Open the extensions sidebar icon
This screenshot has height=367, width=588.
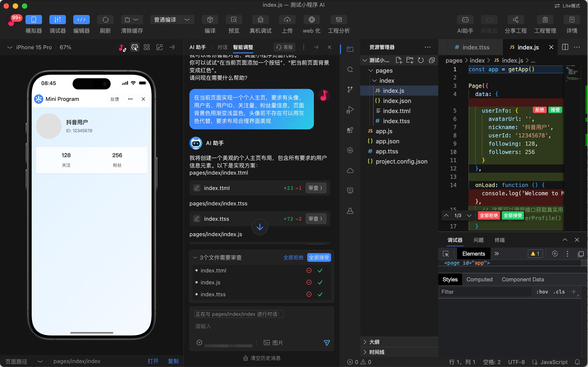pyautogui.click(x=350, y=130)
